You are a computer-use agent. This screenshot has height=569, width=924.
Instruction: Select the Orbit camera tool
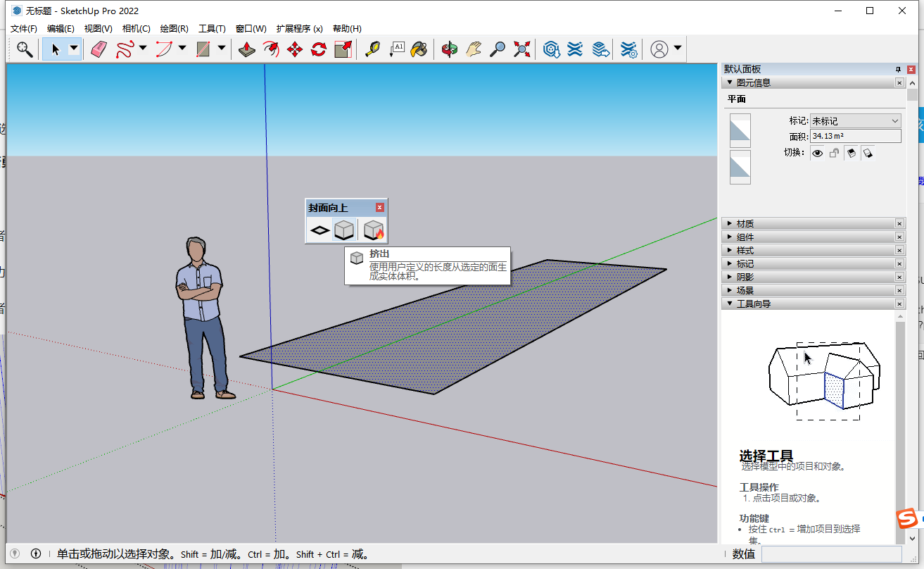click(450, 49)
